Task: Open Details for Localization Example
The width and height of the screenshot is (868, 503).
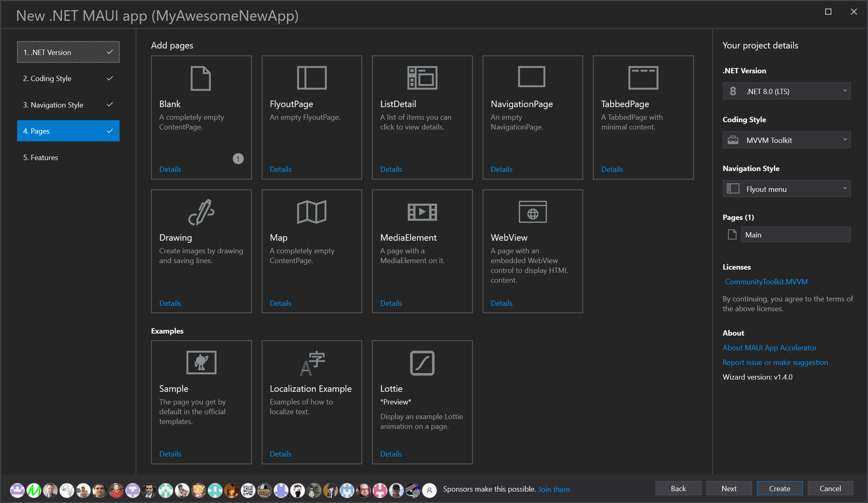Action: pyautogui.click(x=280, y=454)
